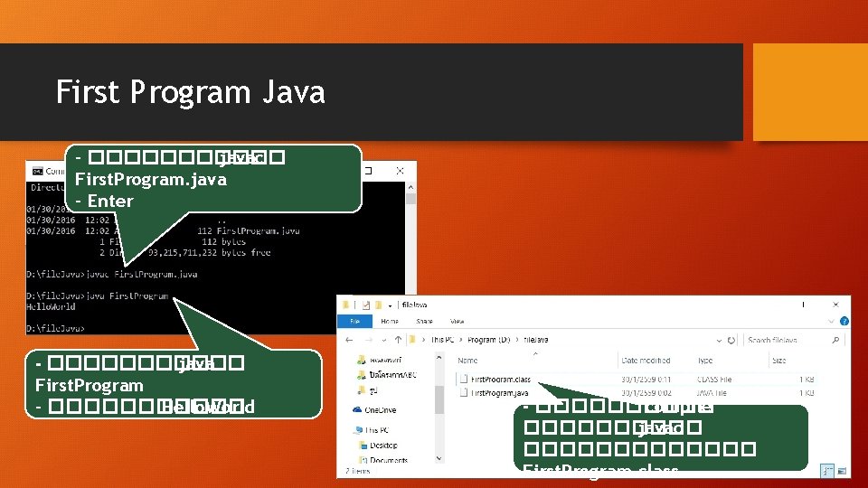Select This PC in navigation pane
Viewport: 868px width, 488px height.
pos(371,430)
